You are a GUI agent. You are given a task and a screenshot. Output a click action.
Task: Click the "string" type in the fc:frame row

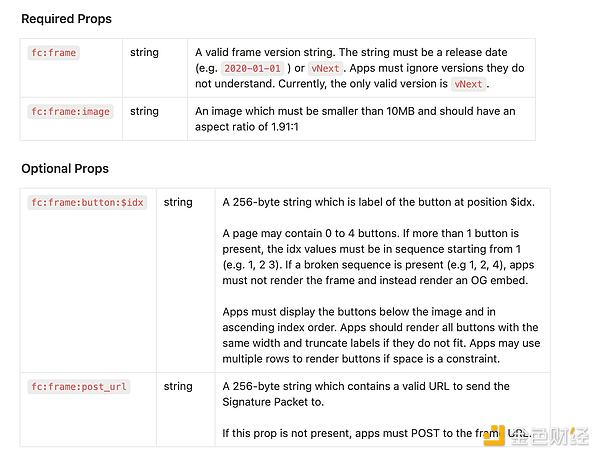pyautogui.click(x=144, y=52)
